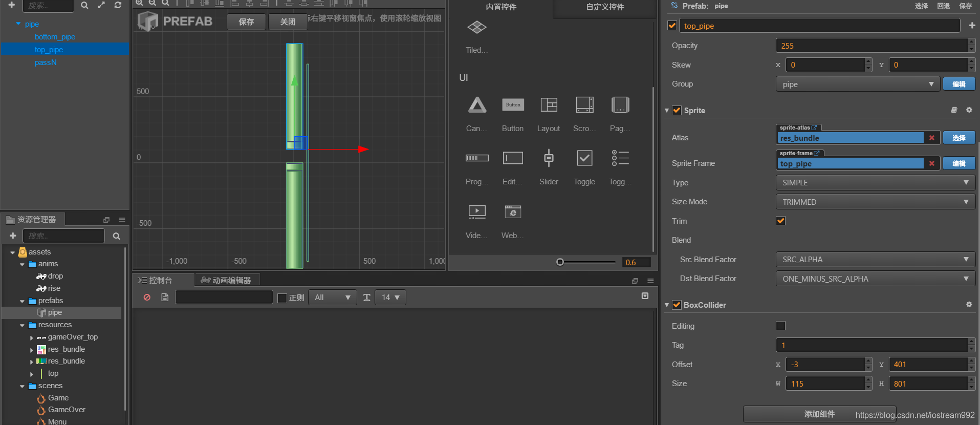Image resolution: width=980 pixels, height=425 pixels.
Task: Open the Sprite component gear settings
Action: (969, 110)
